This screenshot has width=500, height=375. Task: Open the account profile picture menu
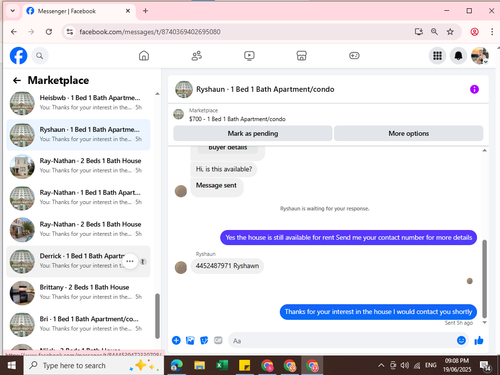(x=480, y=56)
